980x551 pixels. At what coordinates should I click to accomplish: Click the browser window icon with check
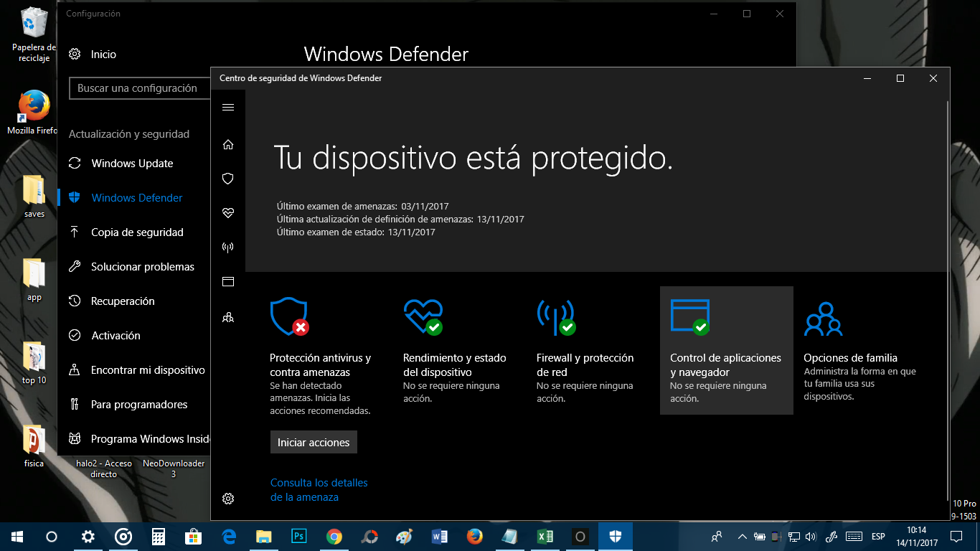[x=690, y=316]
